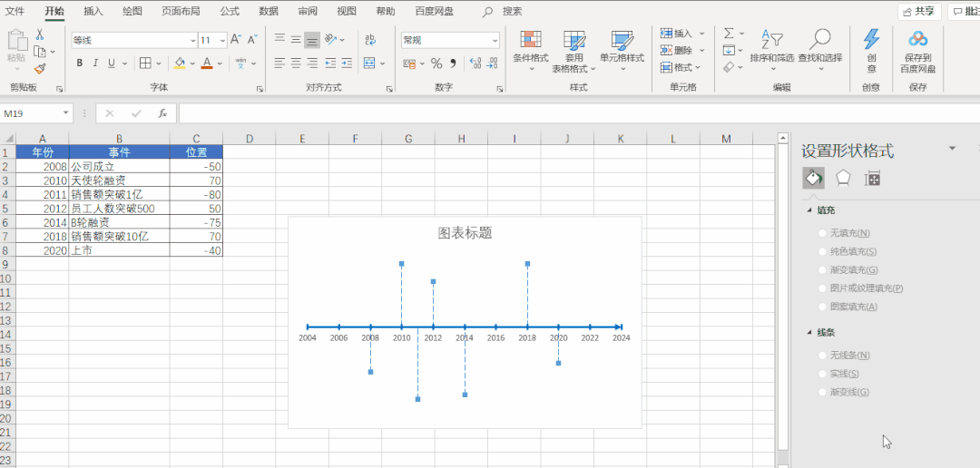This screenshot has height=468, width=980.
Task: Collapse the 线条 section
Action: 810,333
